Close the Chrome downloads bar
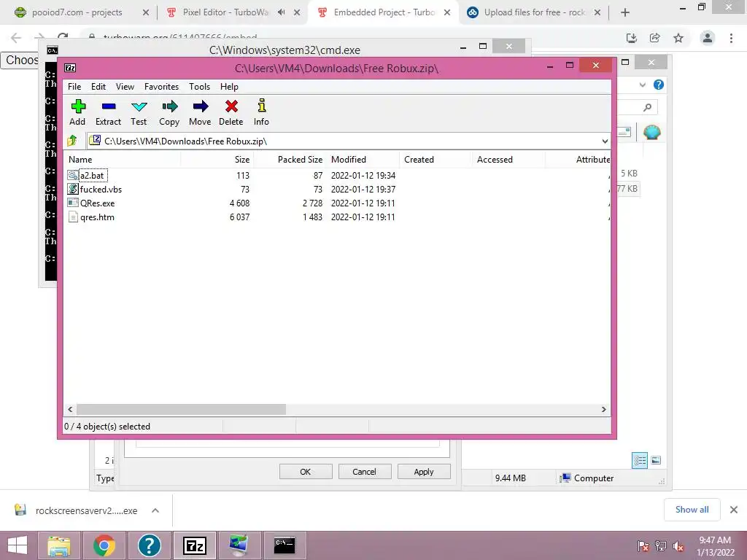 734,510
